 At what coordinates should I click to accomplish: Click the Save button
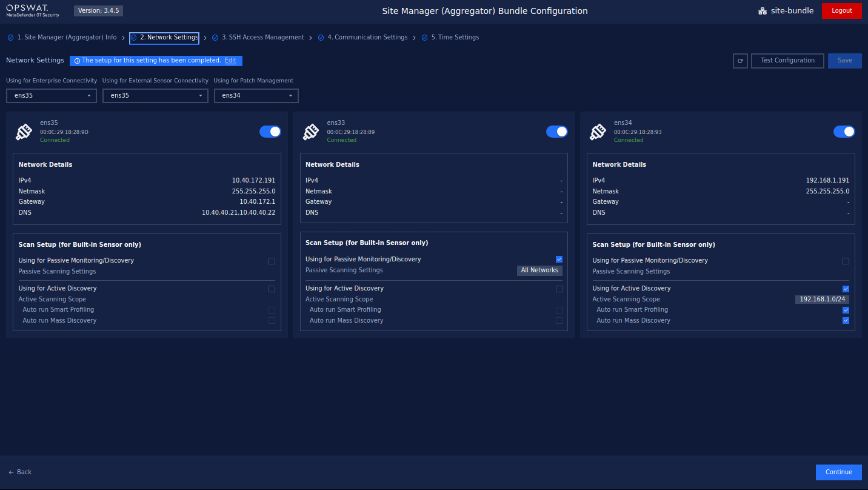coord(845,61)
